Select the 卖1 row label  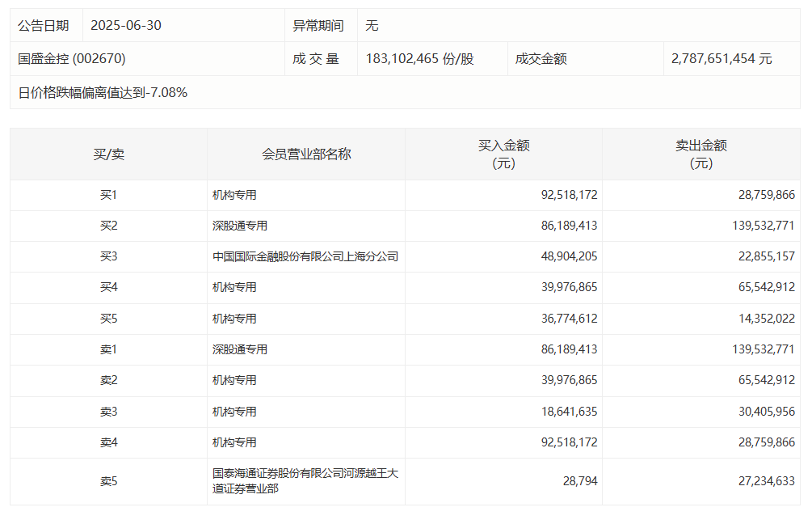click(109, 349)
